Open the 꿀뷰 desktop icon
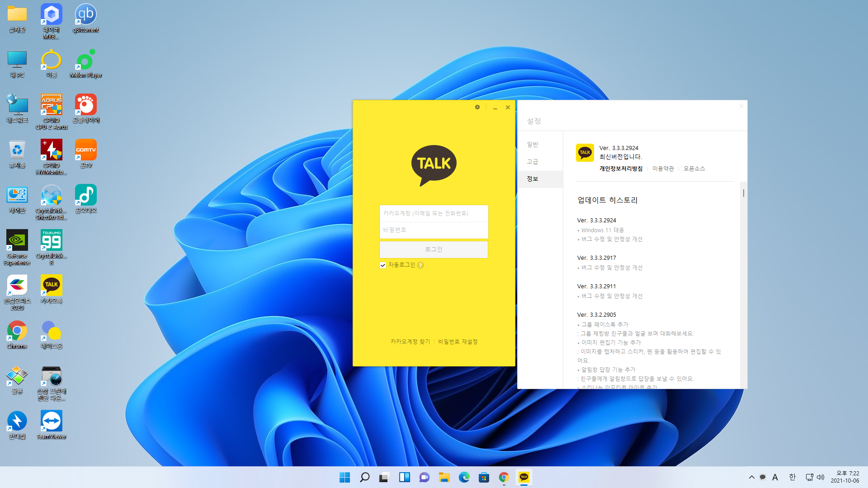 (x=17, y=380)
